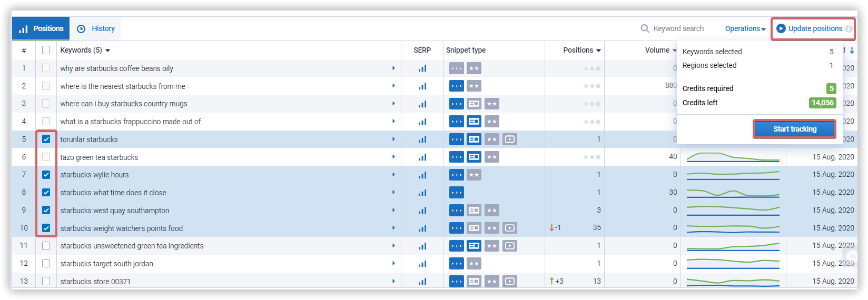Uncheck 'starbucks what time does it close' checkbox

click(46, 193)
